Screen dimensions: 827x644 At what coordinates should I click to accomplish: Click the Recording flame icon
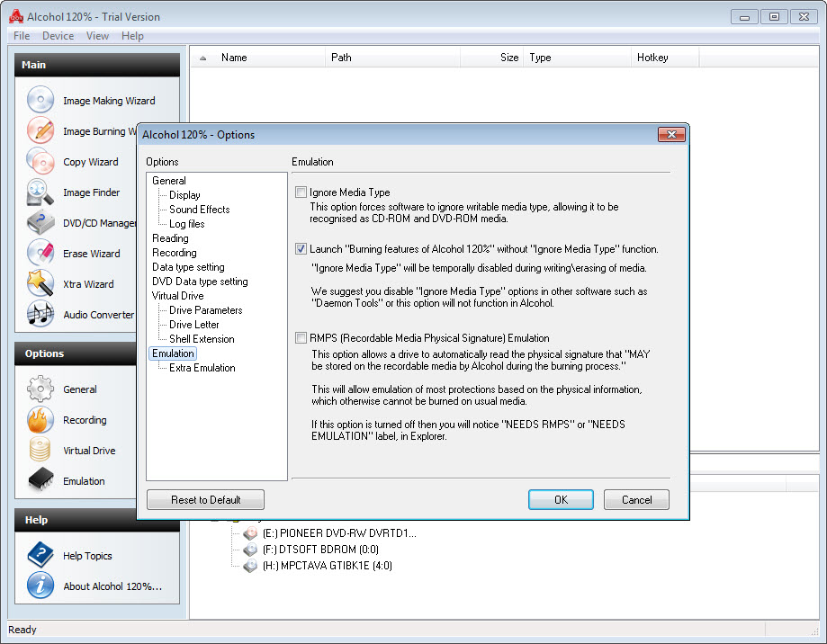pyautogui.click(x=40, y=419)
